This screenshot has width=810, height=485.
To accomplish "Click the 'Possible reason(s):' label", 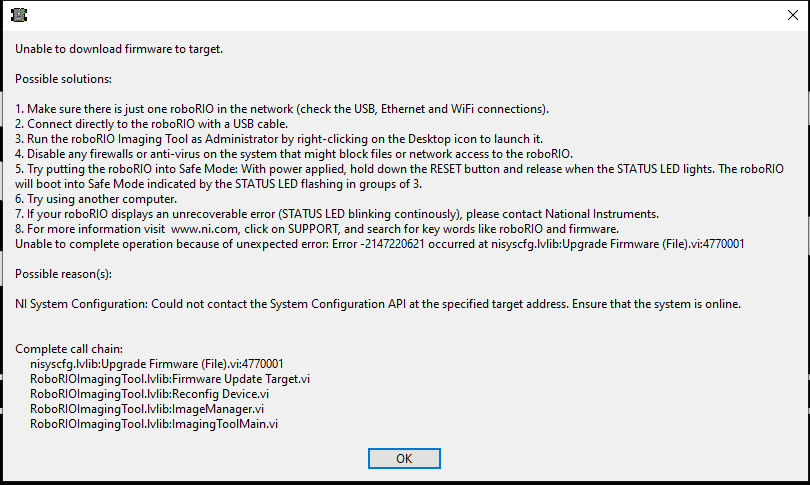I will point(64,274).
